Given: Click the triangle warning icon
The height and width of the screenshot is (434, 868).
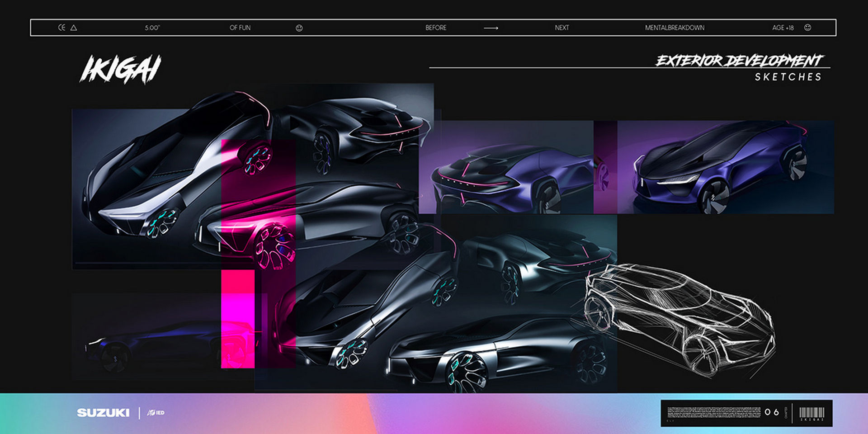Looking at the screenshot, I should 74,28.
